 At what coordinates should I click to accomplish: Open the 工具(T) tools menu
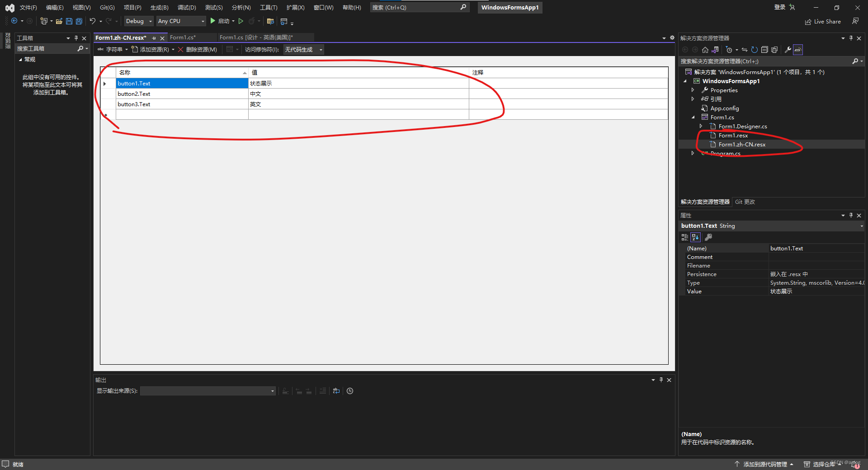coord(269,8)
